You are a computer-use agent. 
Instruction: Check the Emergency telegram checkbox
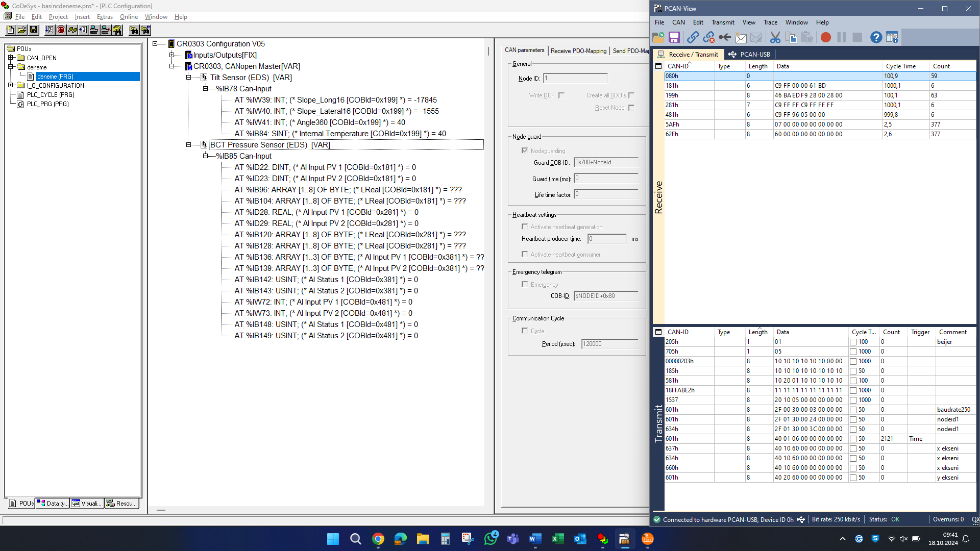[x=524, y=284]
